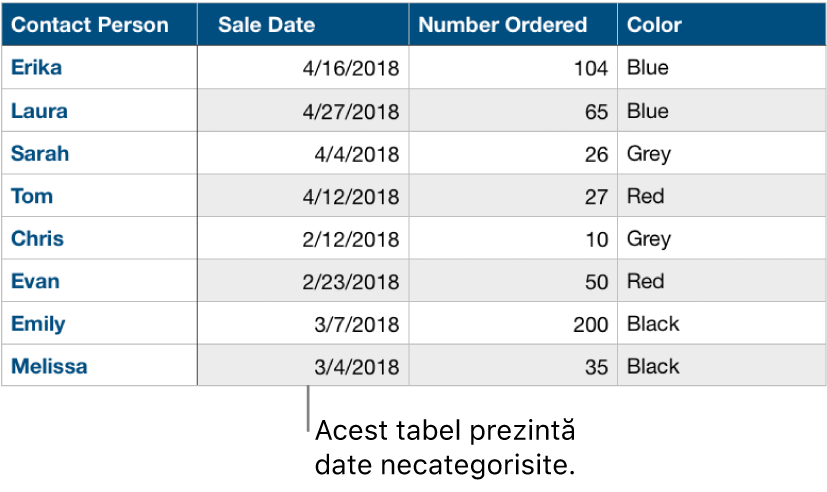This screenshot has width=827, height=492.
Task: Click the 4/16/2018 sale date cell
Action: 350,69
